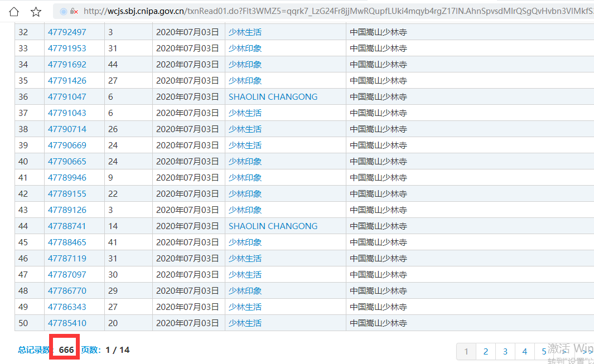Open application number 47785410
594x364 pixels.
pyautogui.click(x=67, y=323)
